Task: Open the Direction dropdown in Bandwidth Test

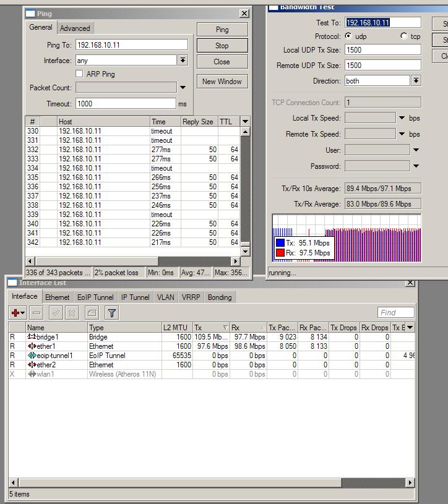Action: pos(416,81)
